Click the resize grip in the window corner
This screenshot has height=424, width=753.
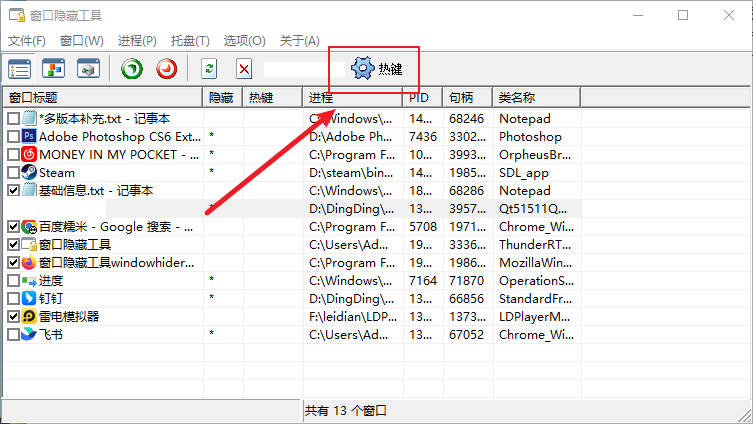[745, 416]
